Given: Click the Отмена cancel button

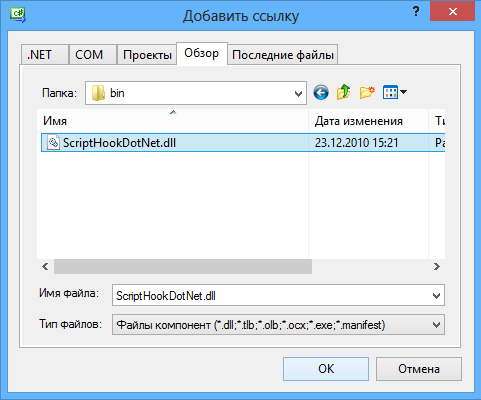Looking at the screenshot, I should point(419,369).
